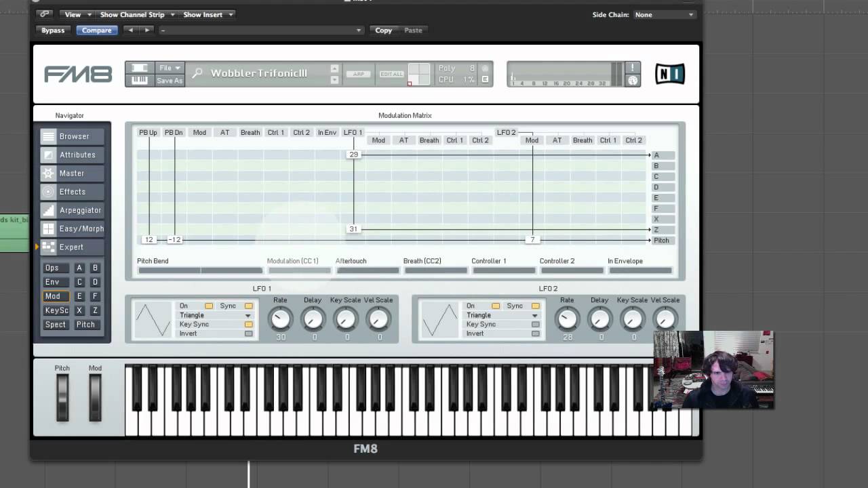868x488 pixels.
Task: Click LFO 2 triangle waveform display
Action: point(439,319)
